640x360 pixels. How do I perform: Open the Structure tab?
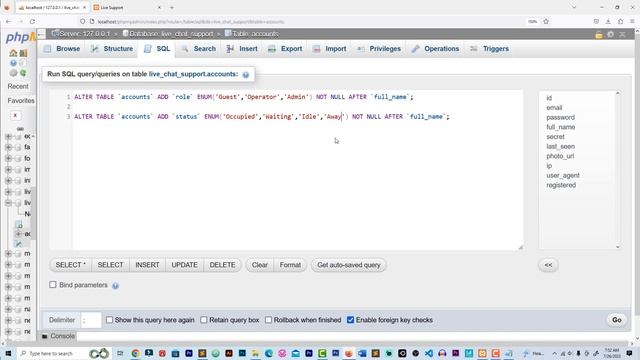[x=112, y=49]
